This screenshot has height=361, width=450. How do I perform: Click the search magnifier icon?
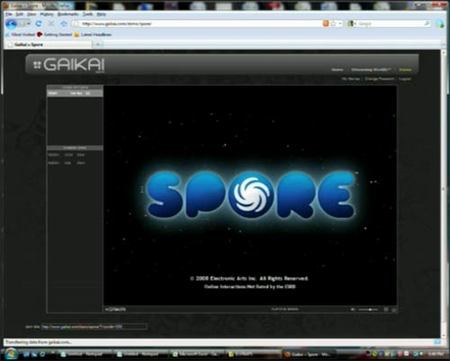tap(426, 24)
